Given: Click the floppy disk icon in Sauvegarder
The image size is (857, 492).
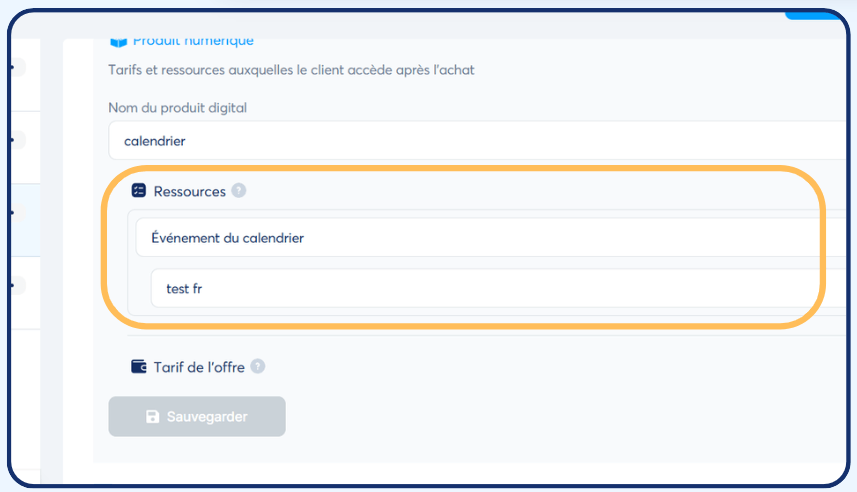Looking at the screenshot, I should click(x=152, y=417).
